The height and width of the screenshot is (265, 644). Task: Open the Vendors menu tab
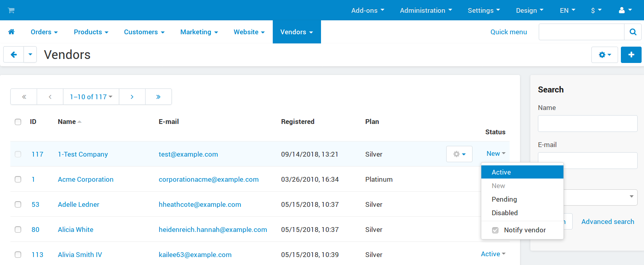click(x=297, y=32)
